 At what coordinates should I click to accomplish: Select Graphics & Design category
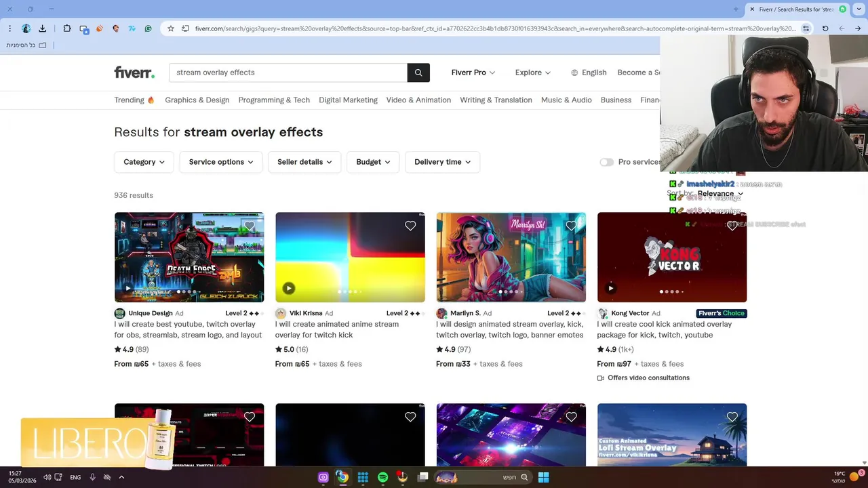(x=197, y=100)
